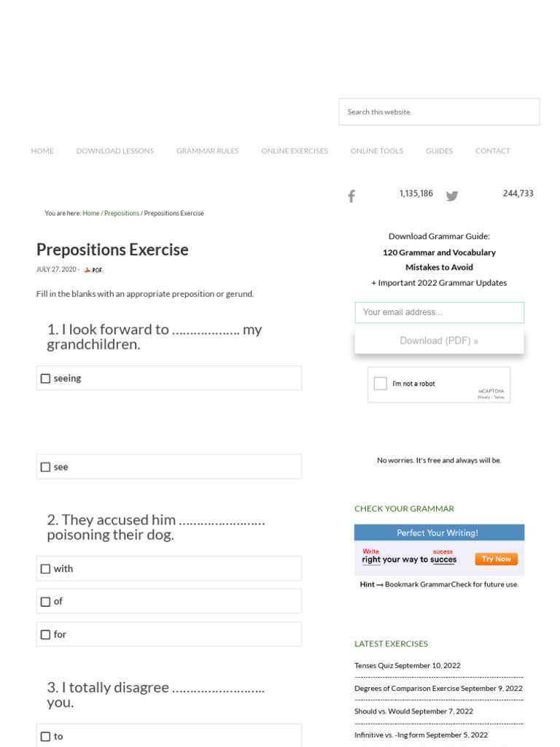This screenshot has height=747, width=560.
Task: Open Degrees of Comparison Exercise link
Action: click(407, 689)
